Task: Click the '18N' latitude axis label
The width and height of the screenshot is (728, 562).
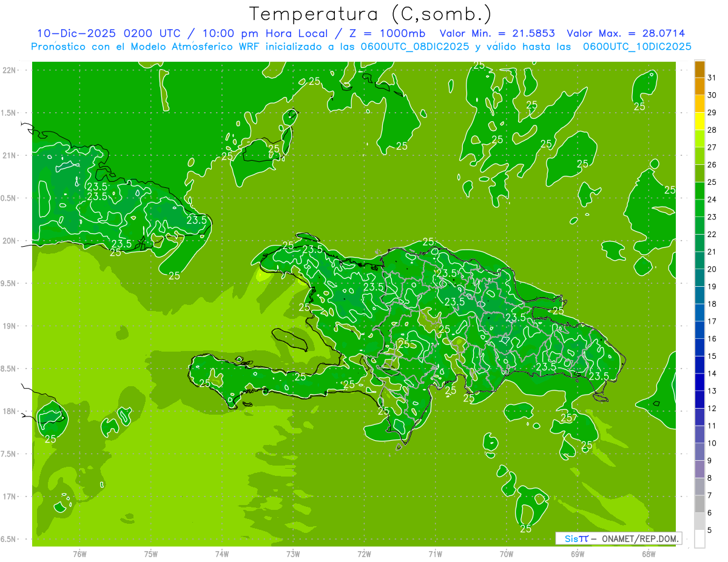Action: point(10,411)
